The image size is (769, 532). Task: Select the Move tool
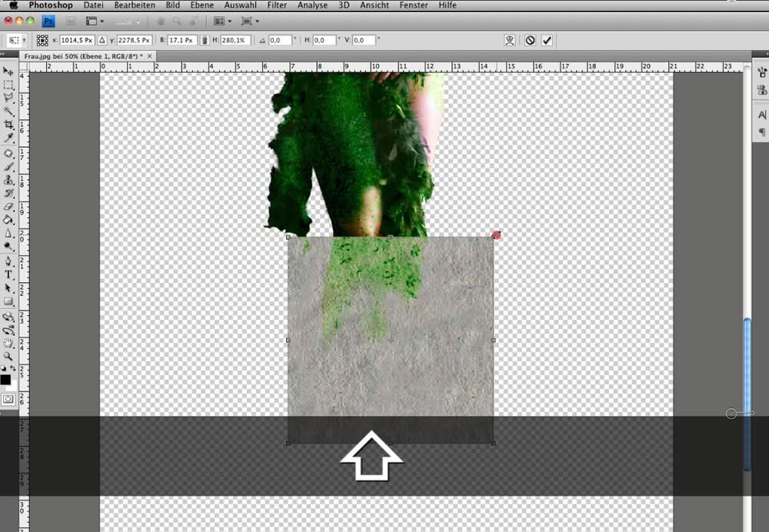[8, 72]
